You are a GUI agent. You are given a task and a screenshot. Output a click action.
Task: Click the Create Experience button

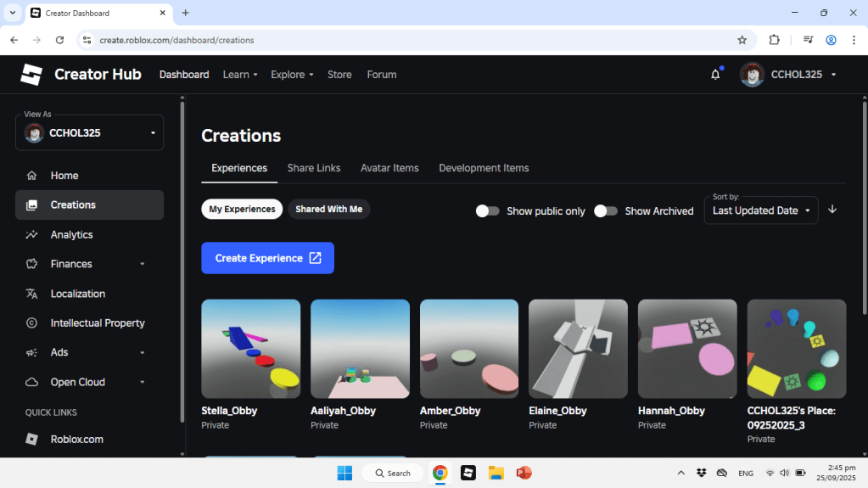pos(267,258)
